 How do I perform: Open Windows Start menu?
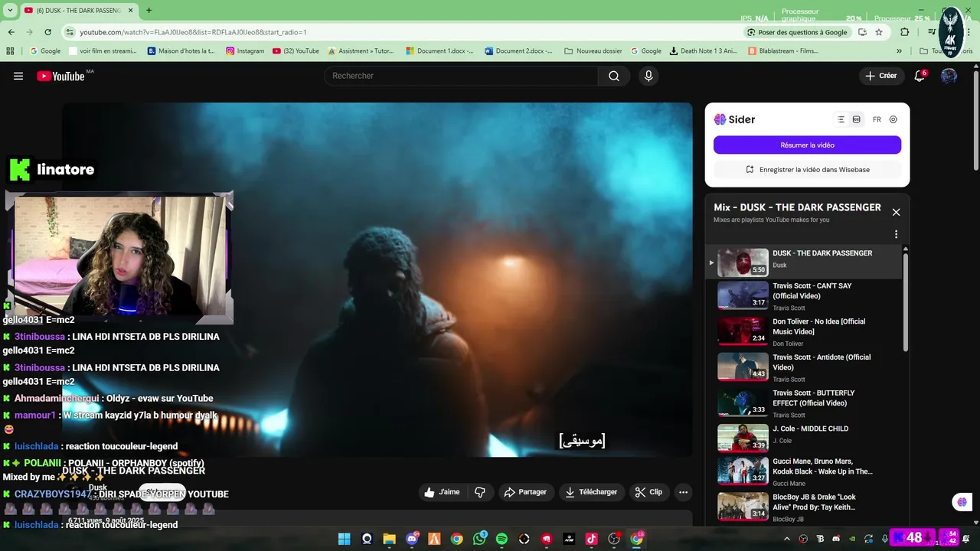[x=344, y=539]
